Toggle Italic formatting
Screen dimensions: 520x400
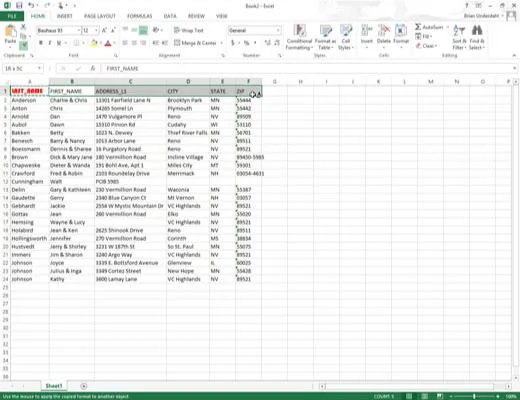50,43
